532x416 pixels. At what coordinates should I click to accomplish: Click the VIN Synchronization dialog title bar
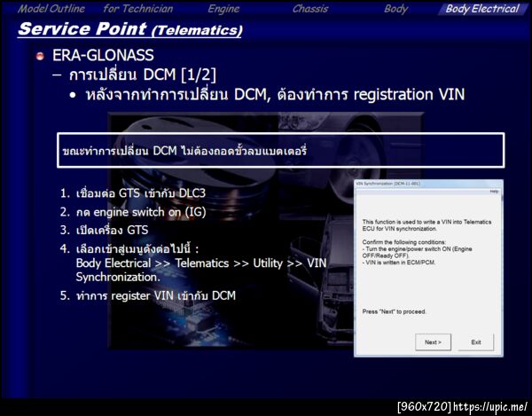(x=428, y=184)
